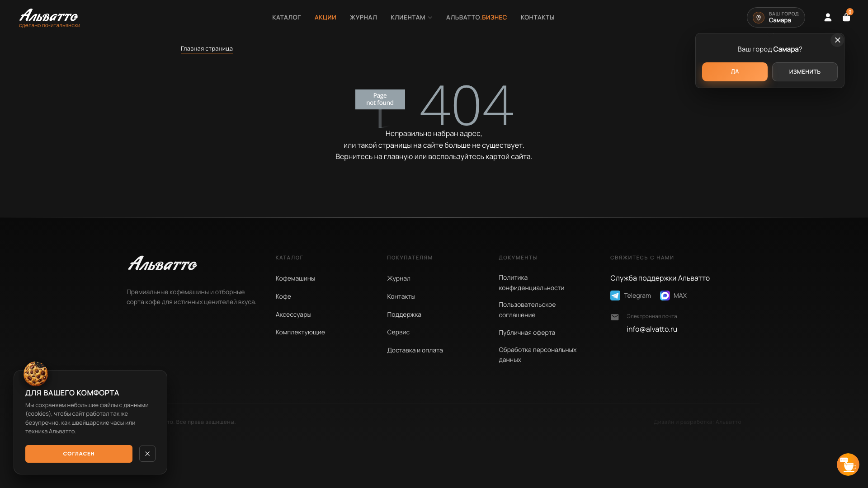The width and height of the screenshot is (868, 488).
Task: Click the ИЗМЕНИТЬ city button
Action: click(x=805, y=72)
